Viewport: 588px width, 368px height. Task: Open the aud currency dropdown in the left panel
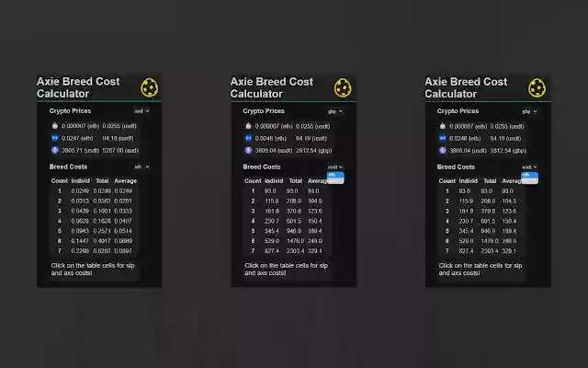tap(142, 111)
